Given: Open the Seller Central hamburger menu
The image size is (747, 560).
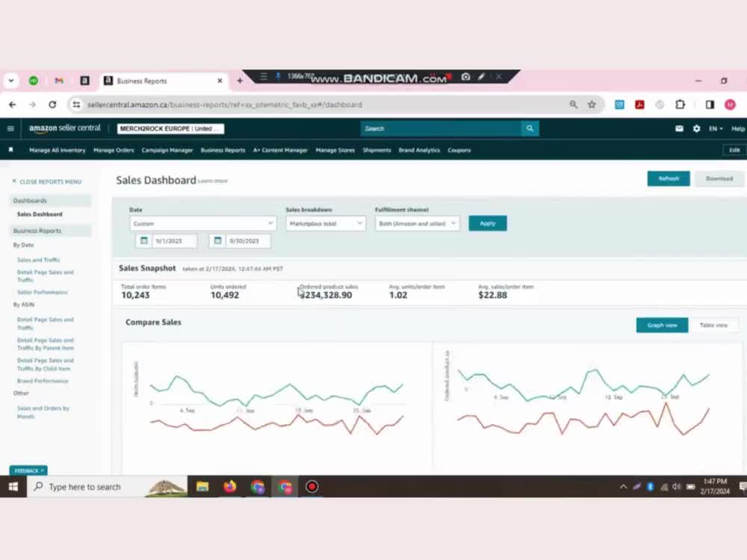Looking at the screenshot, I should pyautogui.click(x=10, y=128).
